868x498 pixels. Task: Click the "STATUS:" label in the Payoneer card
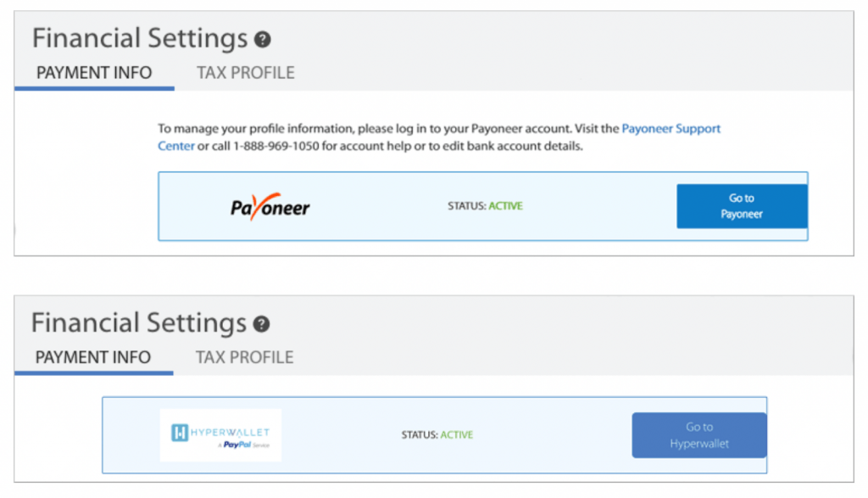[466, 206]
